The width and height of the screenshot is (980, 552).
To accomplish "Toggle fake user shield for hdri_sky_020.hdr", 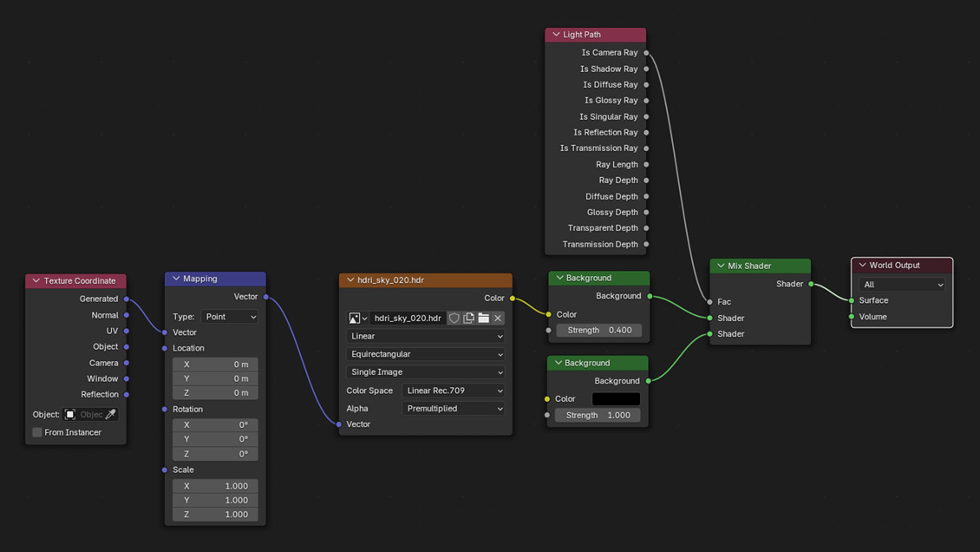I will pyautogui.click(x=454, y=319).
